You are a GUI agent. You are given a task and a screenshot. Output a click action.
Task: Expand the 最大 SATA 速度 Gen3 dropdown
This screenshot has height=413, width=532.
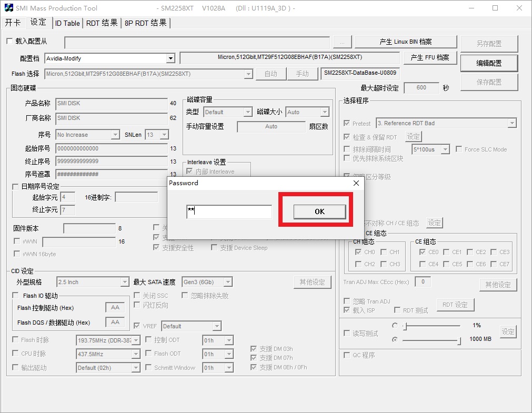pos(226,282)
